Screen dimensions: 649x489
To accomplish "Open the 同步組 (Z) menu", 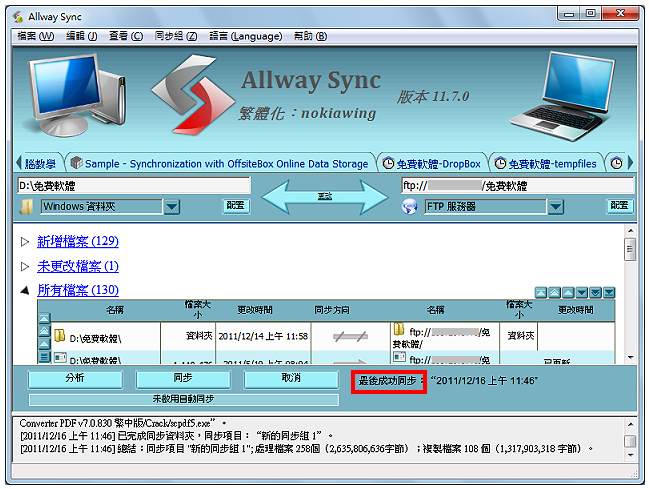I will 176,36.
